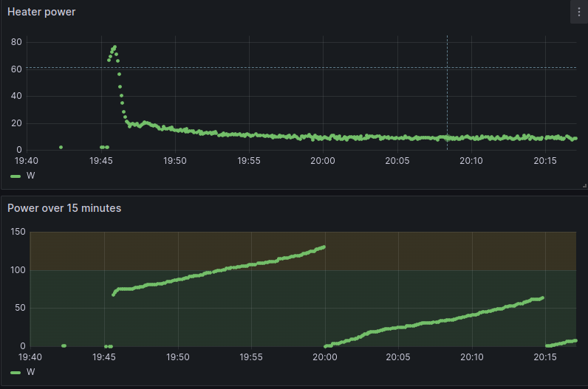588x389 pixels.
Task: Click the 50 y-axis label in the Power over 15 minutes chart
Action: [x=20, y=308]
